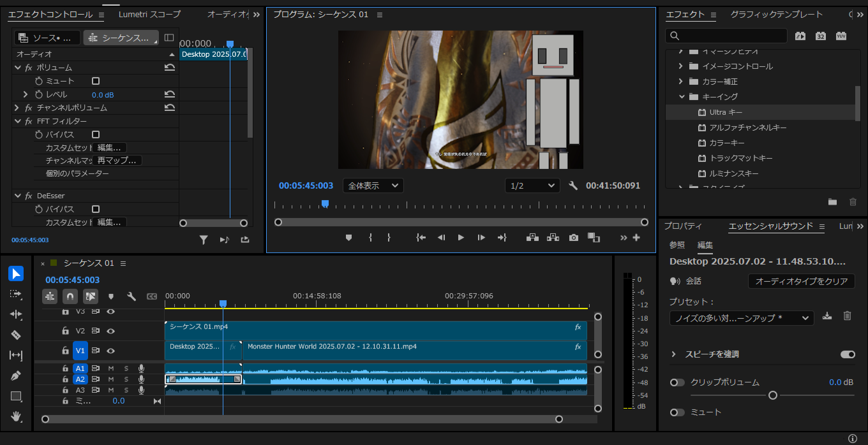Click the Lift button in Program monitor
The width and height of the screenshot is (868, 445).
[x=532, y=237]
